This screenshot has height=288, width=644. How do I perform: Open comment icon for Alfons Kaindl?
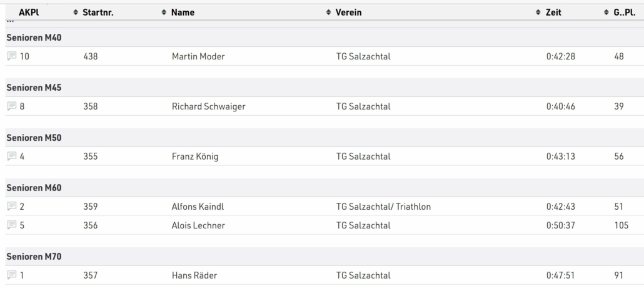point(12,206)
